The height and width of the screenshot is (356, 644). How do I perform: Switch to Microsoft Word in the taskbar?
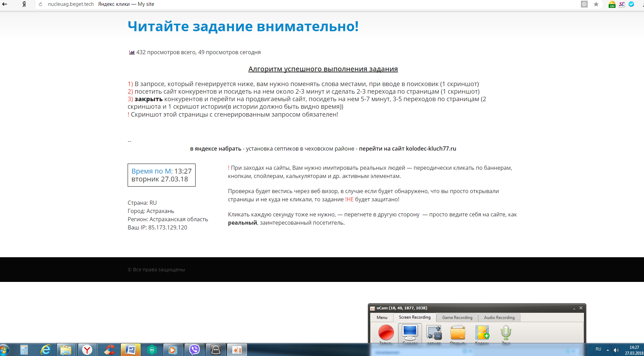click(x=130, y=350)
